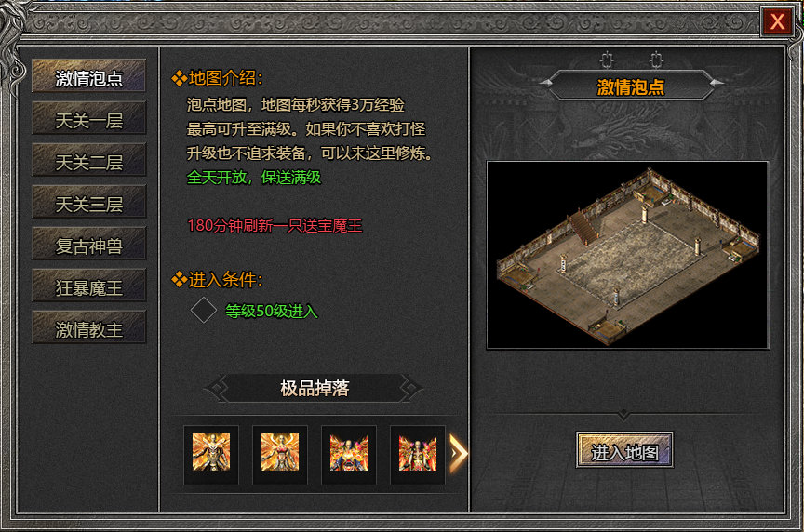804x532 pixels.
Task: Click the right arrow on the title banner
Action: coord(717,82)
